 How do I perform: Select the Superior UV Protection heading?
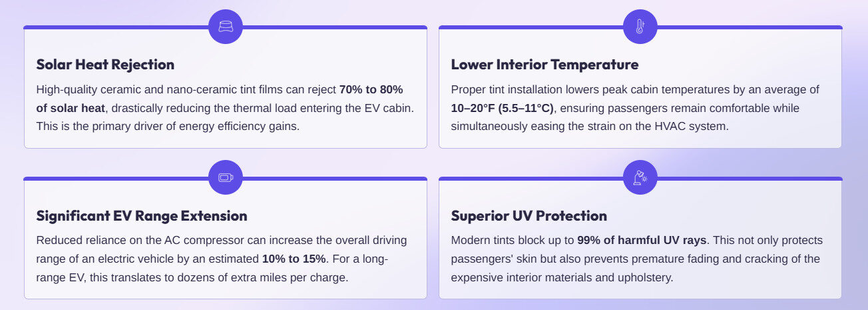pyautogui.click(x=529, y=216)
